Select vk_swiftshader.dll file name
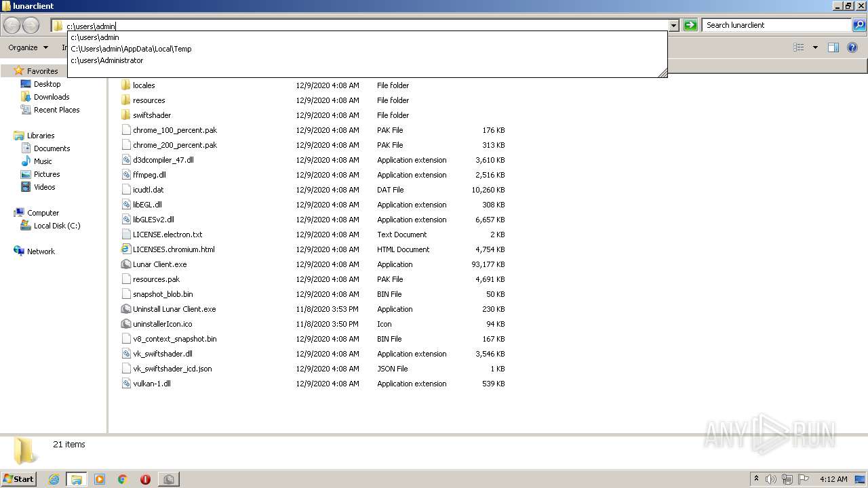 click(x=163, y=354)
